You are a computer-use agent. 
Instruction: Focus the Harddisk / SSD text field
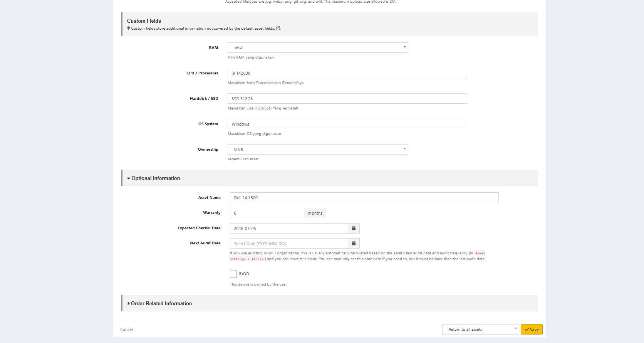click(347, 99)
